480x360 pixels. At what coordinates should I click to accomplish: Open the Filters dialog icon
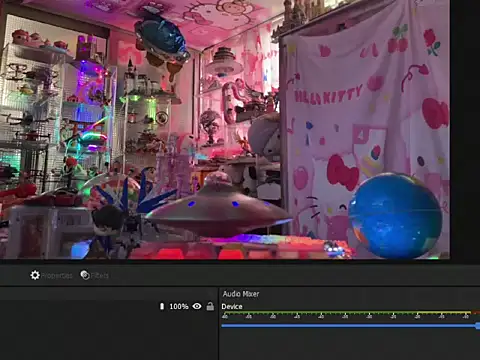(85, 275)
